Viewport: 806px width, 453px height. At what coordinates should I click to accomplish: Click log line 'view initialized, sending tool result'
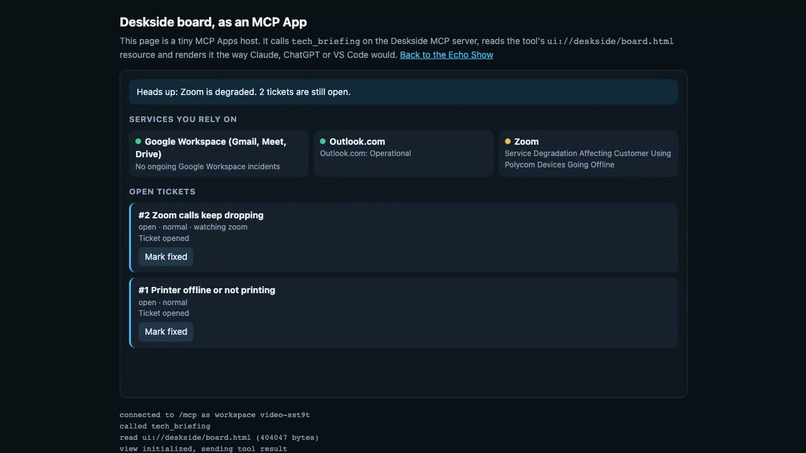(x=204, y=449)
